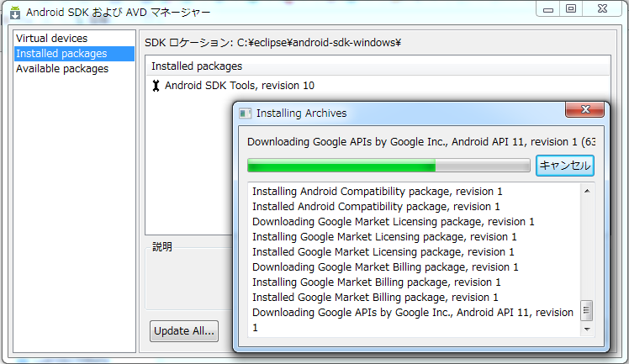The height and width of the screenshot is (364, 629).
Task: Close the Android SDK manager window
Action: [602, 8]
